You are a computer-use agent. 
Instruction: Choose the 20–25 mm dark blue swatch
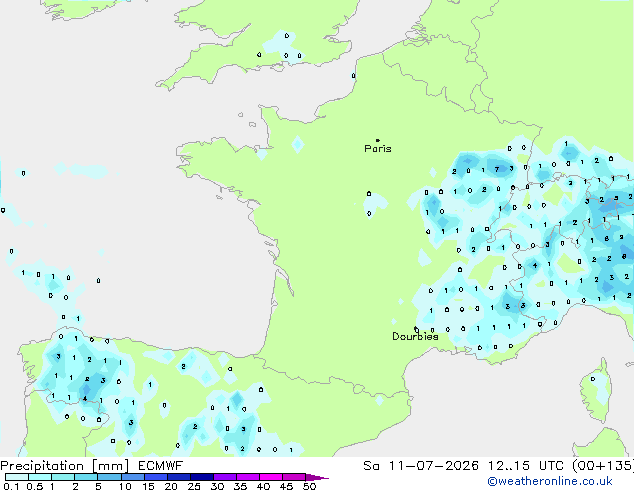click(179, 477)
